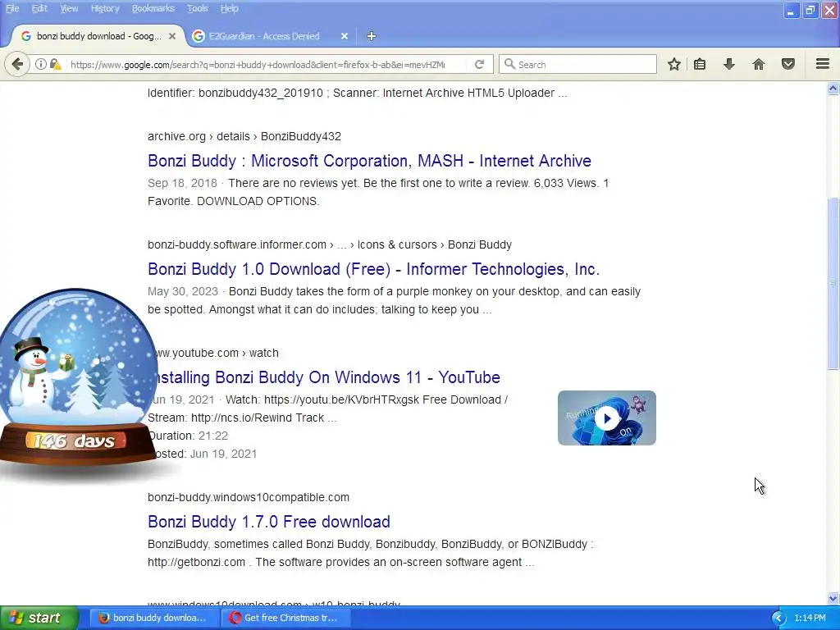Image resolution: width=840 pixels, height=630 pixels.
Task: Click the padlock warning icon in address bar
Action: tap(55, 64)
